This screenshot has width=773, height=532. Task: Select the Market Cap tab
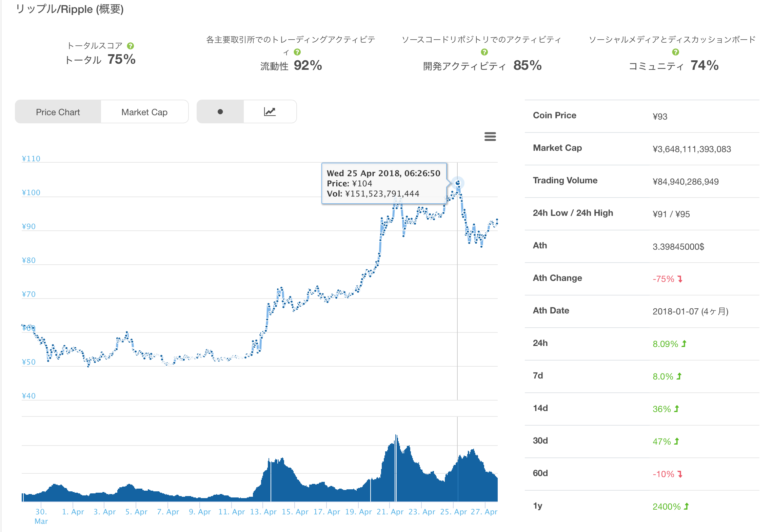pyautogui.click(x=144, y=112)
